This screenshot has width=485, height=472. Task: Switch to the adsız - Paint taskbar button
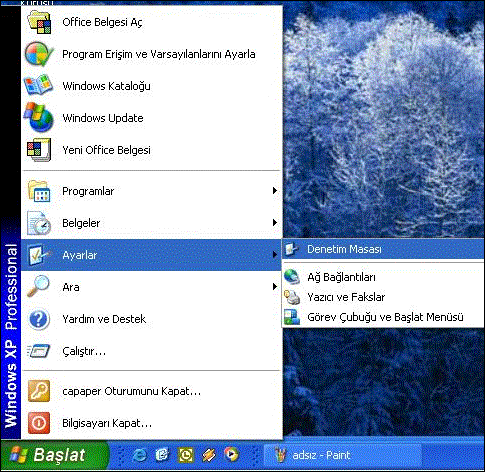(x=343, y=455)
